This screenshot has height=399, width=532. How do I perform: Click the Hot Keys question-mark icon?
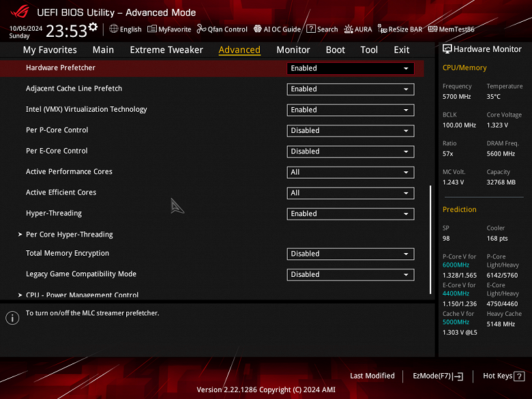pos(519,376)
